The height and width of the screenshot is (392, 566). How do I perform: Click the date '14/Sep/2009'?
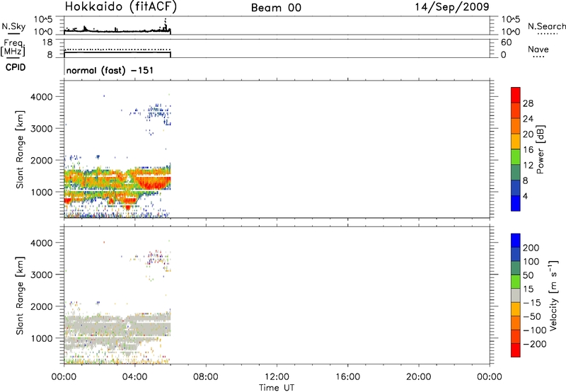(452, 7)
